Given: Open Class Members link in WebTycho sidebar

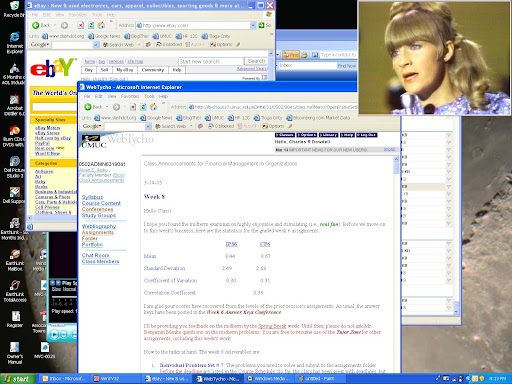Looking at the screenshot, I should [100, 261].
